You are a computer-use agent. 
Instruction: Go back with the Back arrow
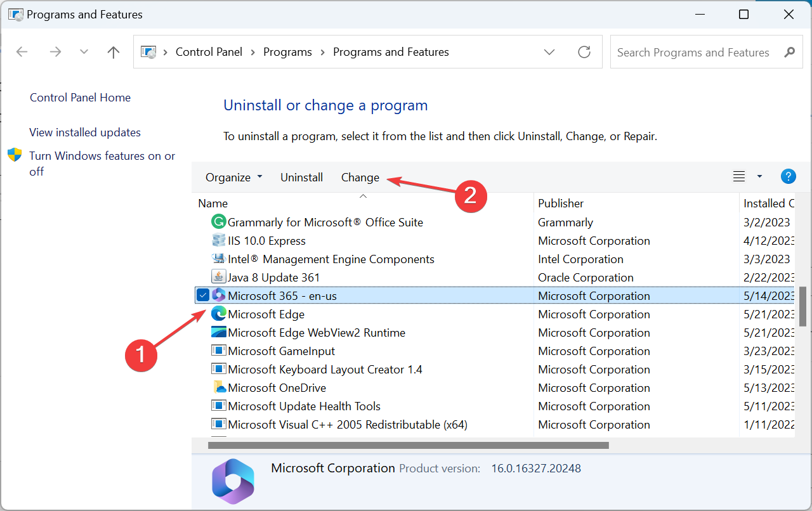(x=22, y=52)
